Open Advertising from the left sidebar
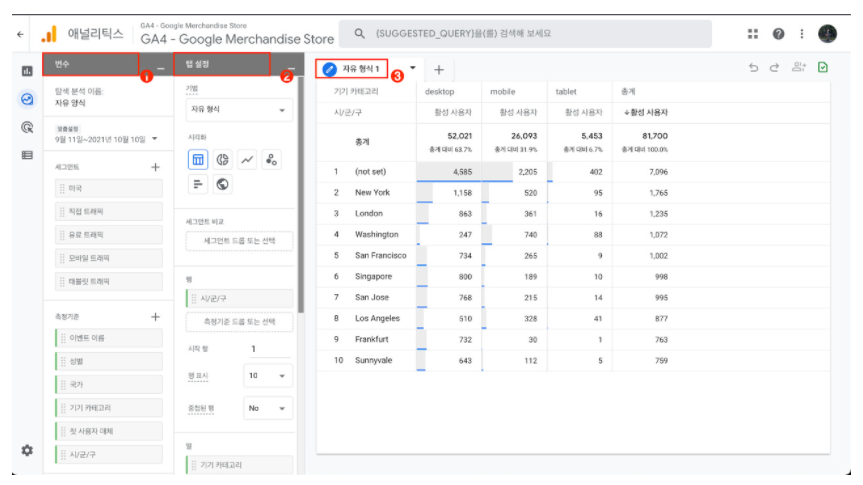The image size is (863, 485). coord(27,127)
